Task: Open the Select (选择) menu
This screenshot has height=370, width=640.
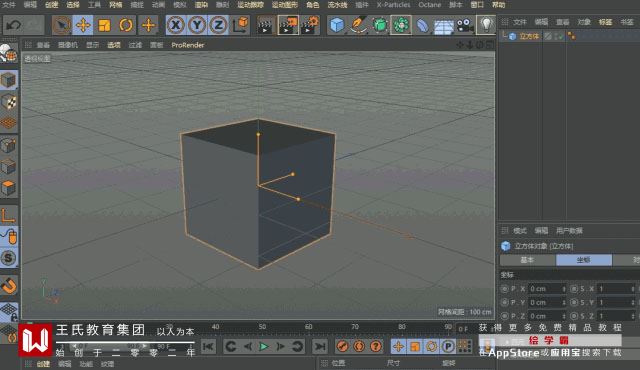Action: (x=73, y=5)
